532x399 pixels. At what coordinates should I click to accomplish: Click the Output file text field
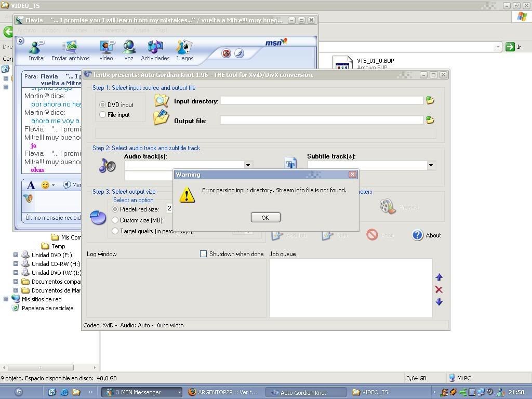pyautogui.click(x=321, y=120)
